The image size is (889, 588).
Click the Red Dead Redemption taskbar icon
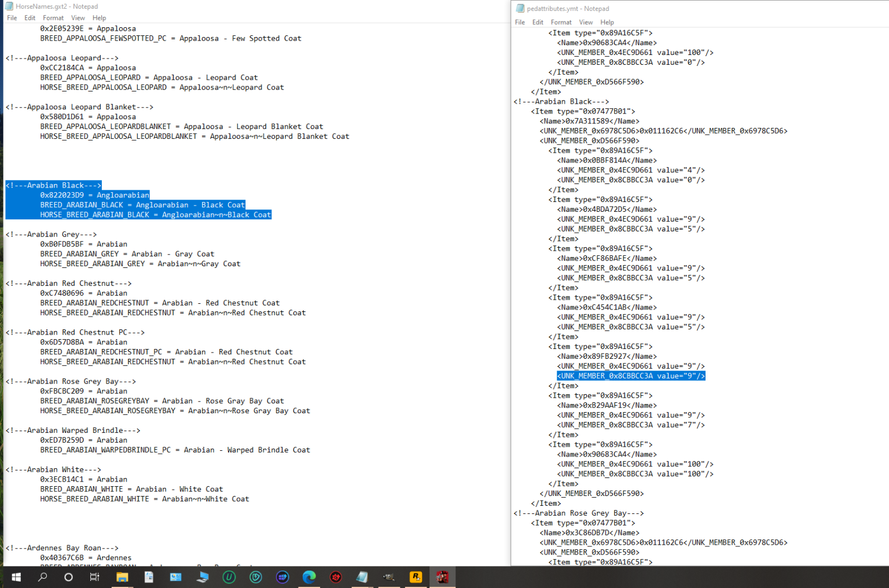coord(442,577)
